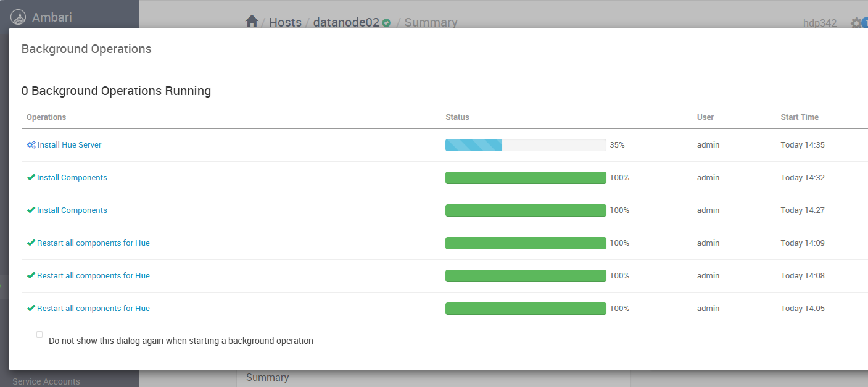This screenshot has width=868, height=387.
Task: Click the check icon of Install Components at 14:27
Action: 31,210
